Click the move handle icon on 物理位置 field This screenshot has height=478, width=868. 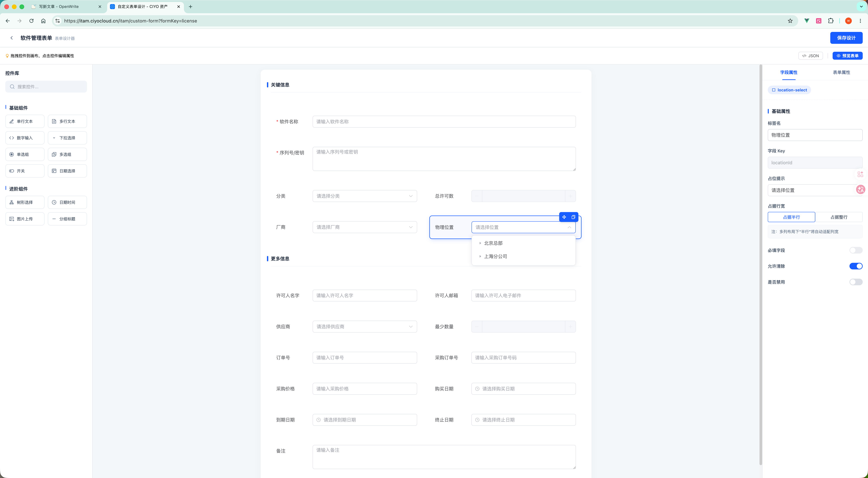point(564,217)
